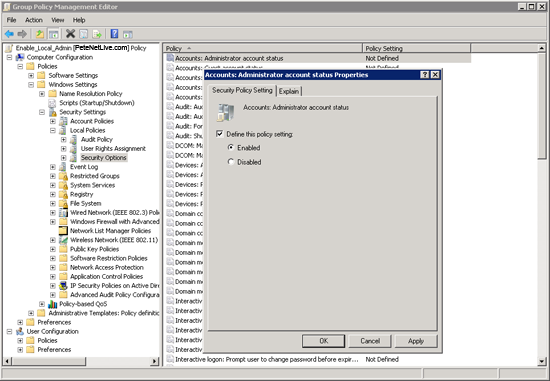Click the IP Security Policies icon

(63, 286)
